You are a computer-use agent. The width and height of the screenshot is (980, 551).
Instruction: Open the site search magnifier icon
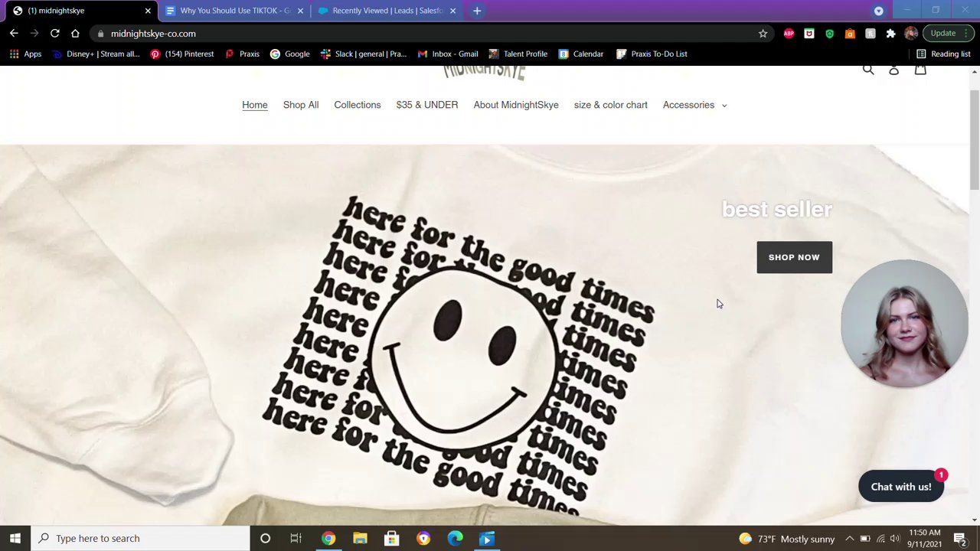(868, 70)
